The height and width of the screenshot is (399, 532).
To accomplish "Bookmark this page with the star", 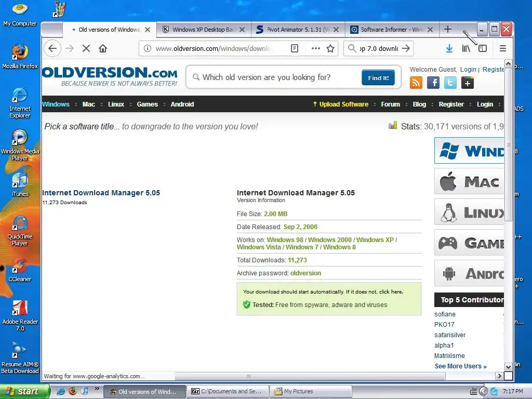I will click(330, 48).
